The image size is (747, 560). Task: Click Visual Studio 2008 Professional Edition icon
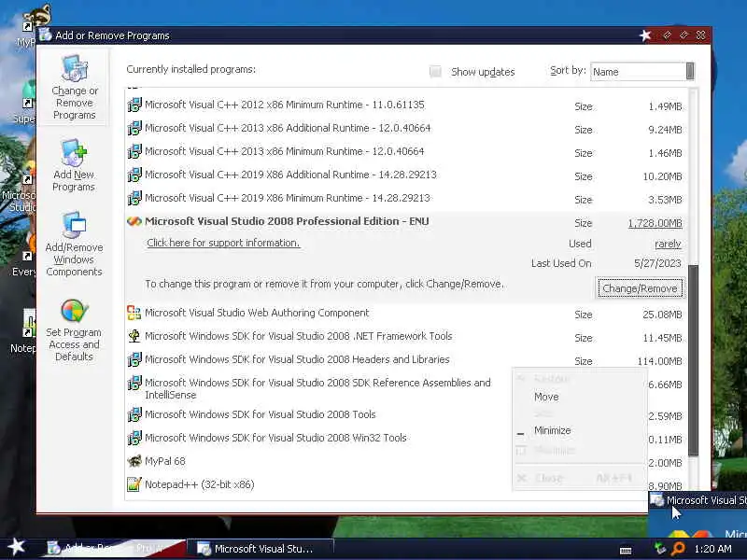click(x=134, y=221)
